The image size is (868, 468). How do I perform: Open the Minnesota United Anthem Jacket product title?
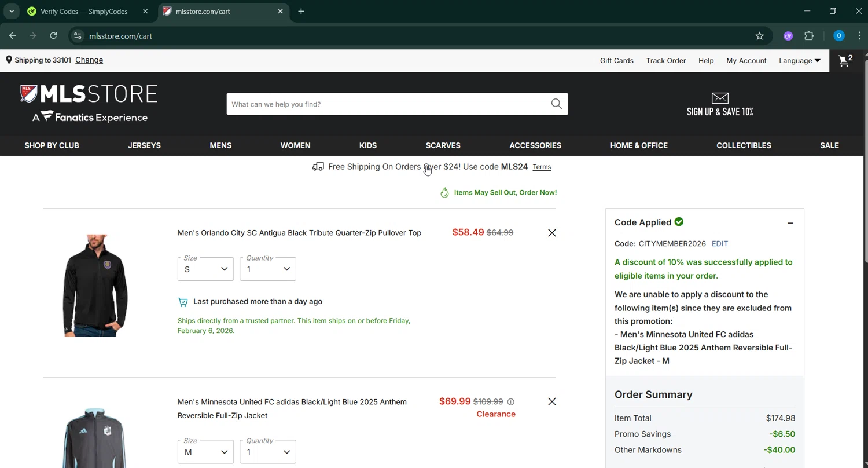[x=292, y=408]
